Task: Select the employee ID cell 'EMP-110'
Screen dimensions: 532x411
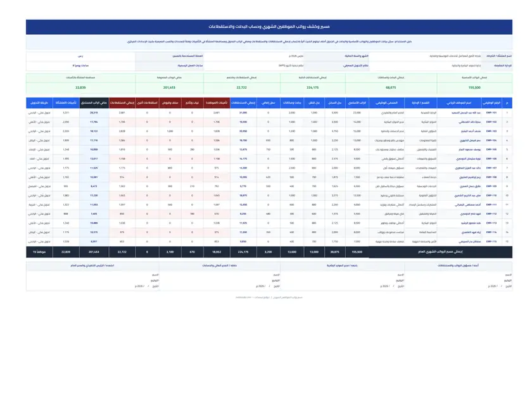Action: pos(491,196)
